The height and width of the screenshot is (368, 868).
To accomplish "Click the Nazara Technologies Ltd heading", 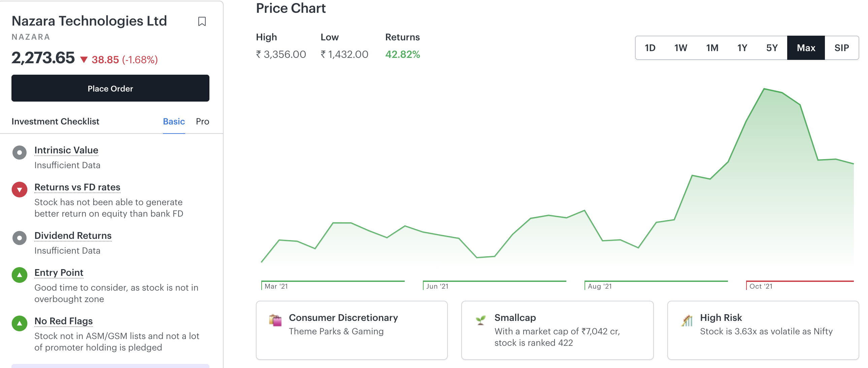I will [89, 21].
